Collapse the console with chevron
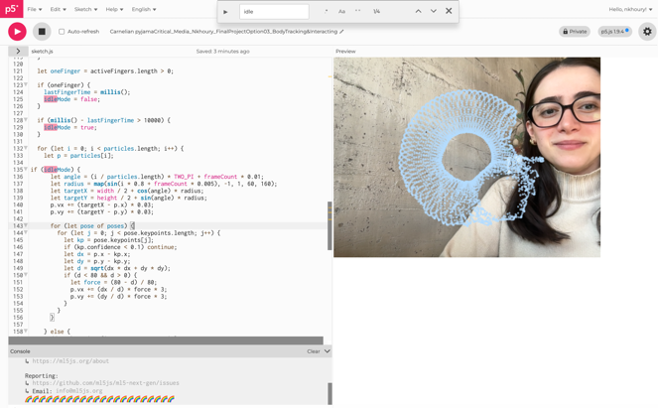Image resolution: width=660 pixels, height=412 pixels. [x=327, y=351]
